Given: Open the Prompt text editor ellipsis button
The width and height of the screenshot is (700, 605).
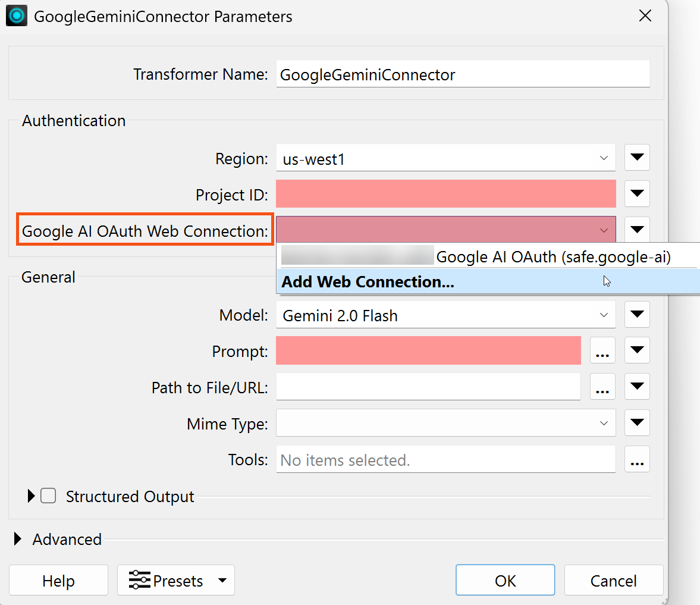Looking at the screenshot, I should click(x=602, y=350).
